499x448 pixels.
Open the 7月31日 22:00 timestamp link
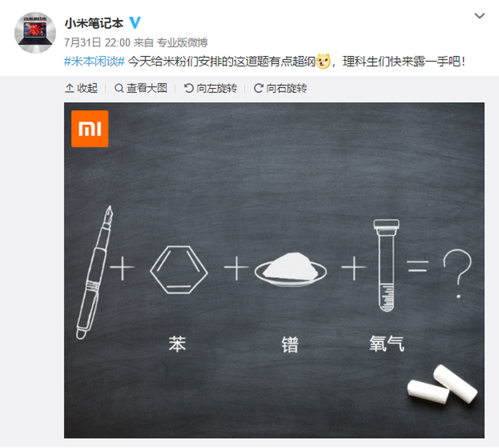(x=97, y=42)
